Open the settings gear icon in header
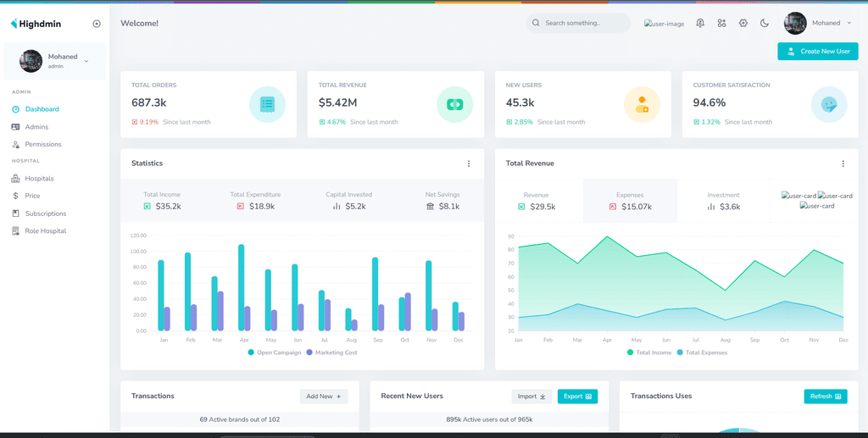The image size is (868, 438). pos(743,23)
